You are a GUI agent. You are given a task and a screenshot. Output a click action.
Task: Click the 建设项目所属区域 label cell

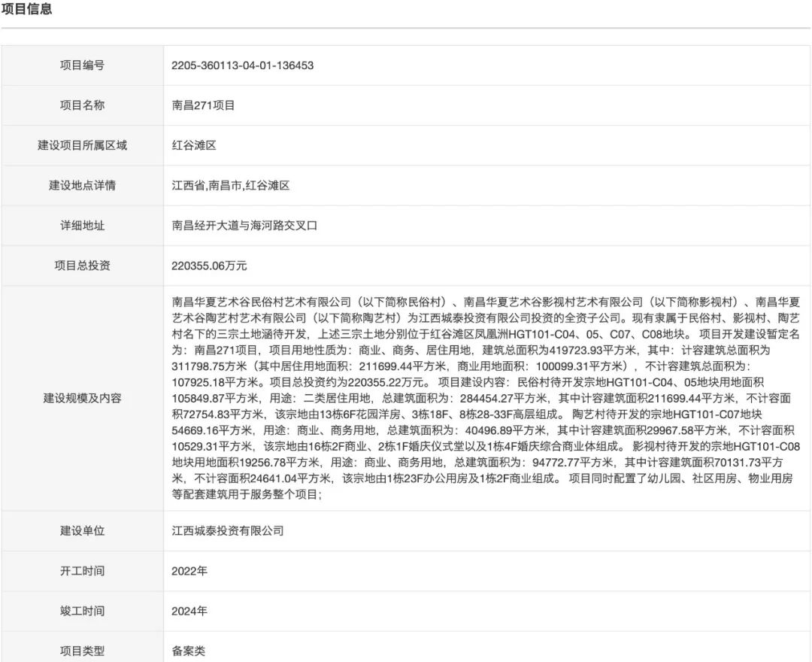click(x=81, y=145)
